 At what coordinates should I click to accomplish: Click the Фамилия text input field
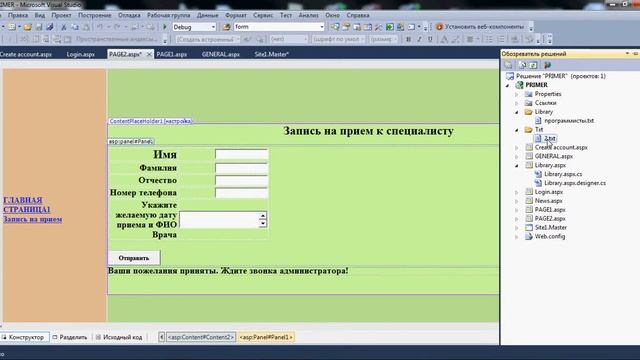(x=242, y=168)
